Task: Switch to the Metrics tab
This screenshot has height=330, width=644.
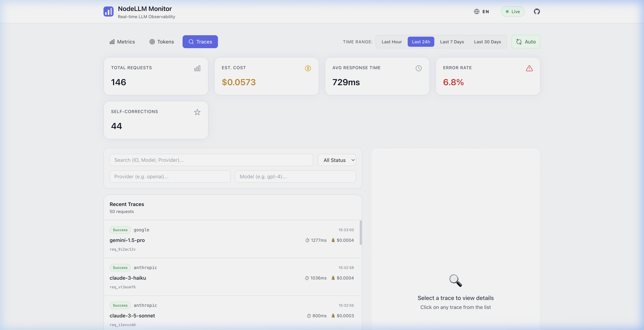Action: pos(122,42)
